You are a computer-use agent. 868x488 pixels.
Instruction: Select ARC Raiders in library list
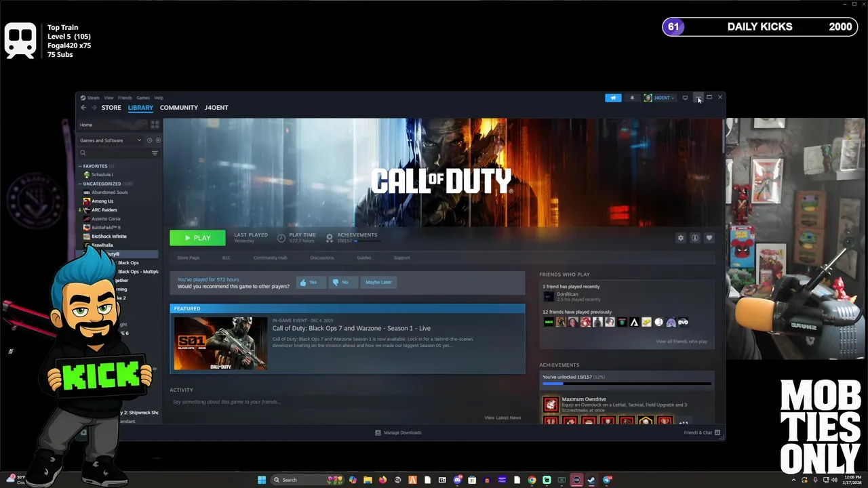click(x=104, y=210)
